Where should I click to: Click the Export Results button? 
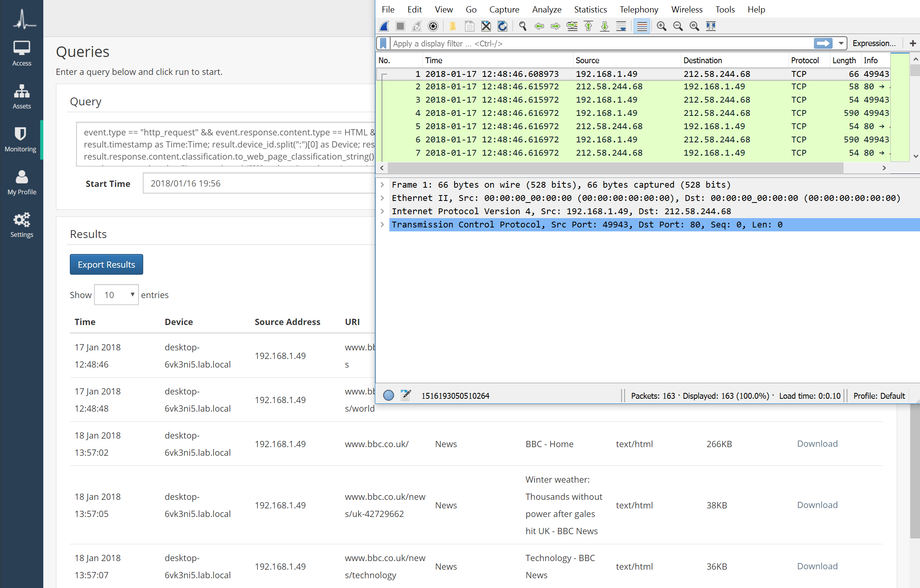pyautogui.click(x=107, y=265)
